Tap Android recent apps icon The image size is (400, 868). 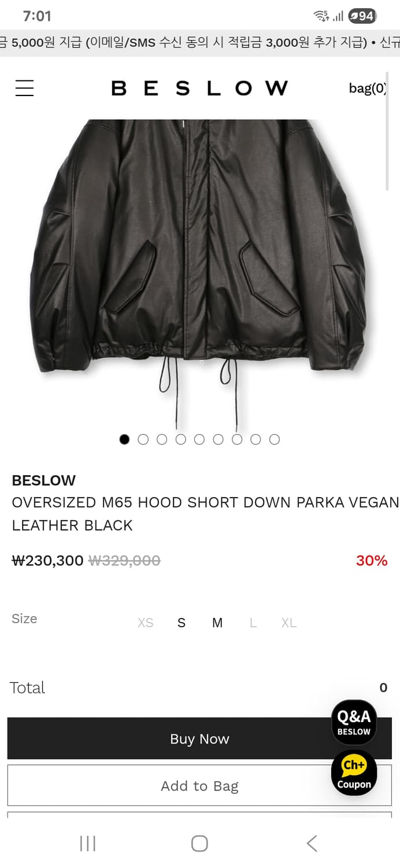[x=87, y=843]
